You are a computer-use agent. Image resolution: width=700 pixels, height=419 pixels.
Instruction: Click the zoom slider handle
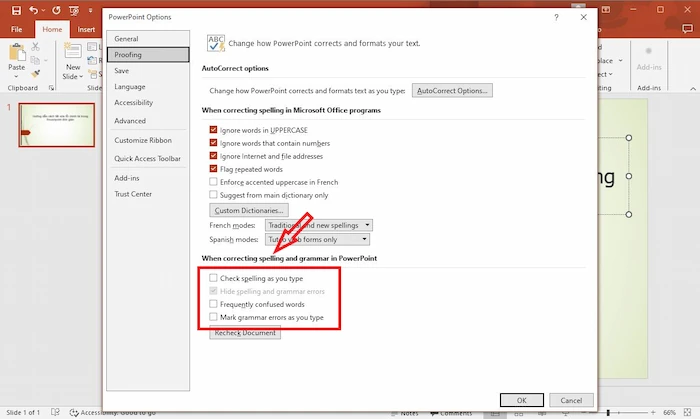point(608,413)
